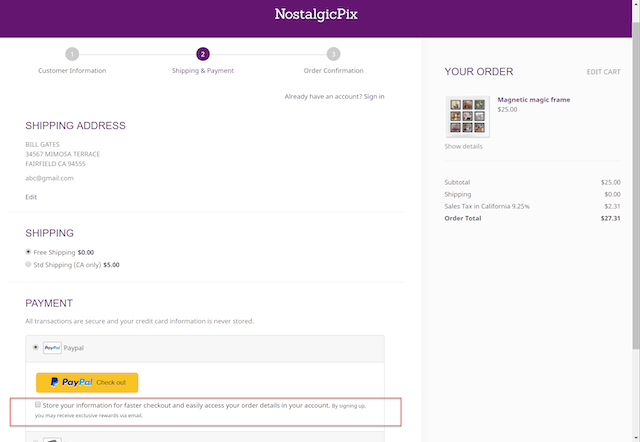The image size is (640, 442).
Task: Click the Order Total $27.31 amount
Action: point(610,218)
